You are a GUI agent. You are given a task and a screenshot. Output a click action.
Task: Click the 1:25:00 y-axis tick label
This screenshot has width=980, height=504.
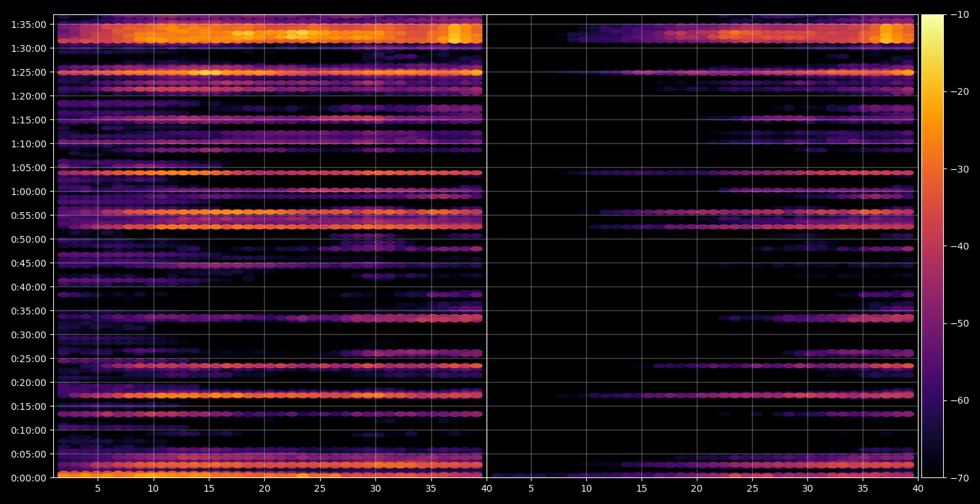tap(29, 72)
